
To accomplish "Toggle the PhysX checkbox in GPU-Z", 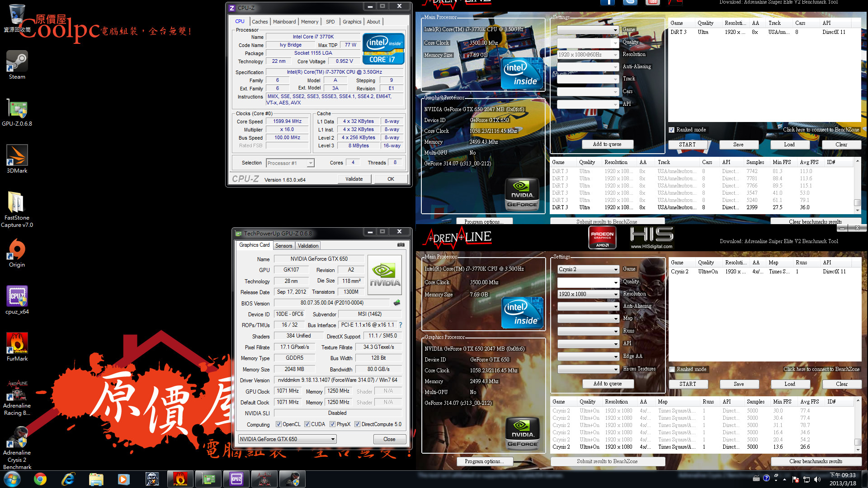I will pos(332,424).
